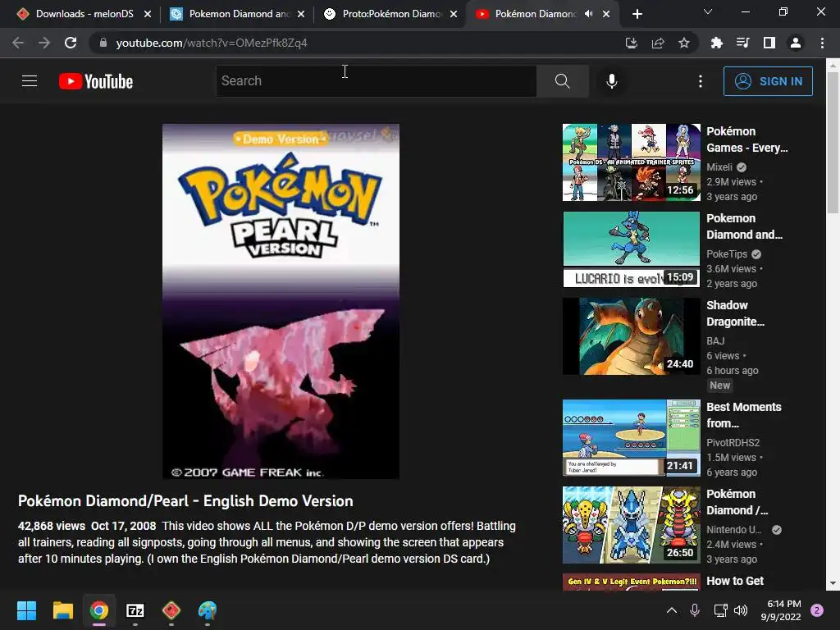Click the SIGN IN button
Image resolution: width=840 pixels, height=630 pixels.
768,81
